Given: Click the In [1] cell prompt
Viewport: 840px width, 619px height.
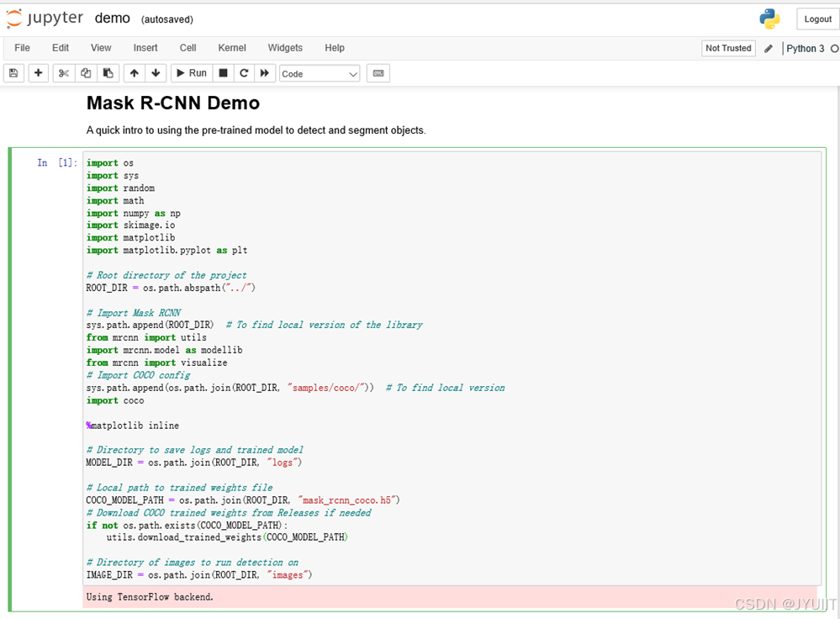Looking at the screenshot, I should [x=57, y=163].
